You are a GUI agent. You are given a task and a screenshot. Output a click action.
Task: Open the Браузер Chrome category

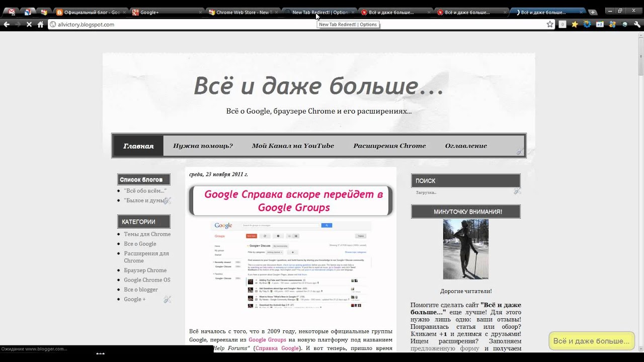tap(145, 270)
